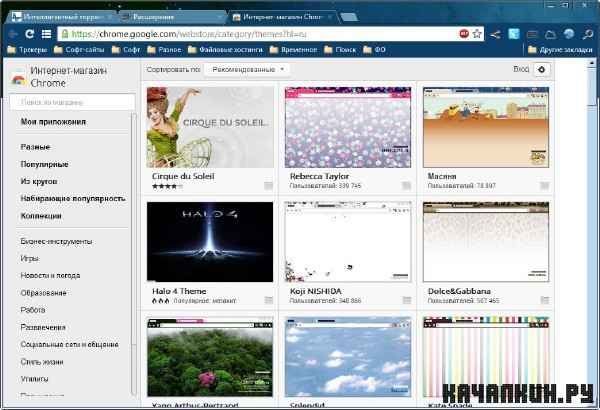The image size is (600, 410).
Task: Switch to the Расширения tab
Action: (172, 17)
